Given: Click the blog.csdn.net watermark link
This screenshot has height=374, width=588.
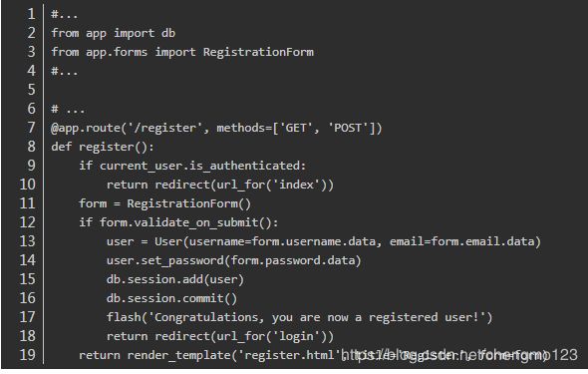Looking at the screenshot, I should tap(459, 354).
